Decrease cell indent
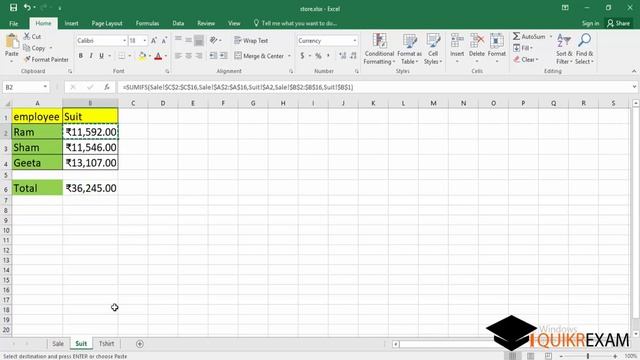The image size is (640, 360). (x=213, y=56)
